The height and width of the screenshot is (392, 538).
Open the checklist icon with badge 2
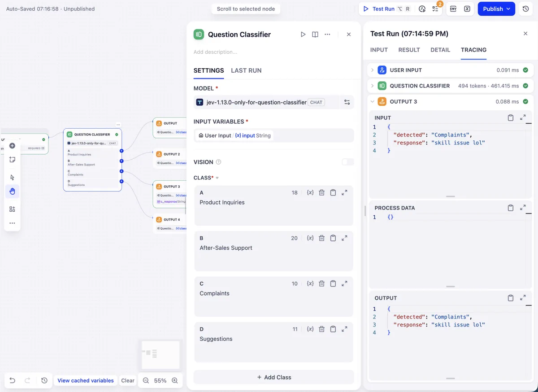tap(435, 9)
